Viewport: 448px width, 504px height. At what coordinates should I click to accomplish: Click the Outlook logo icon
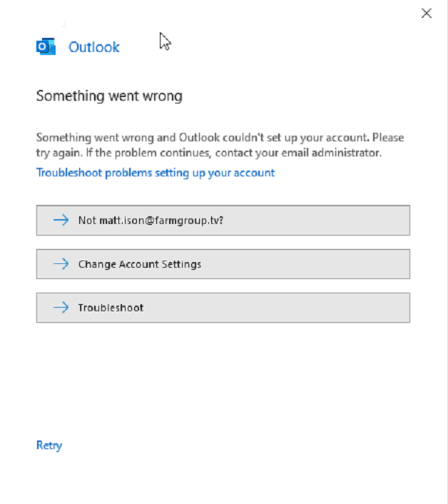46,46
